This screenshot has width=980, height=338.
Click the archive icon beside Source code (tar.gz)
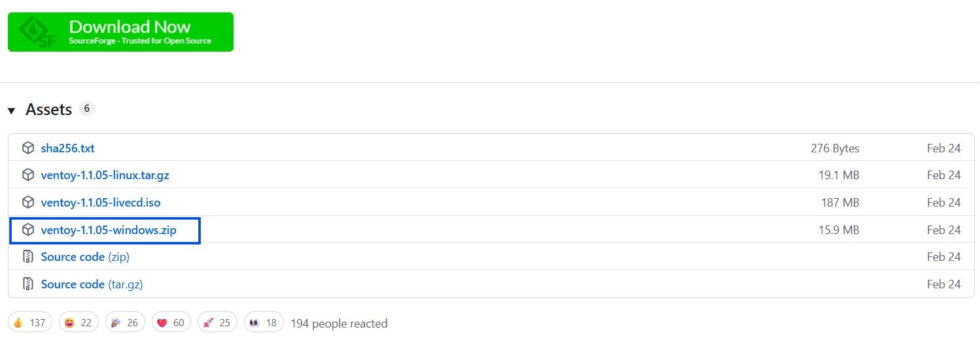tap(27, 284)
